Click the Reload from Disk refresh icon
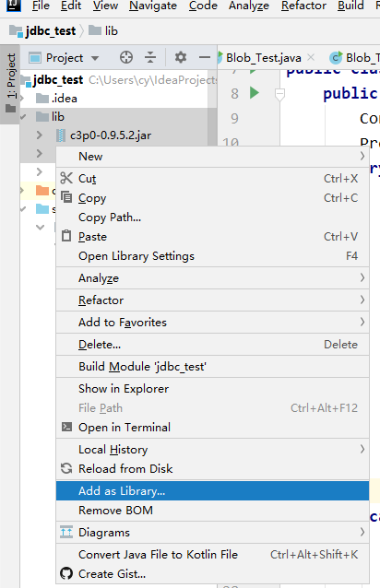 click(66, 468)
